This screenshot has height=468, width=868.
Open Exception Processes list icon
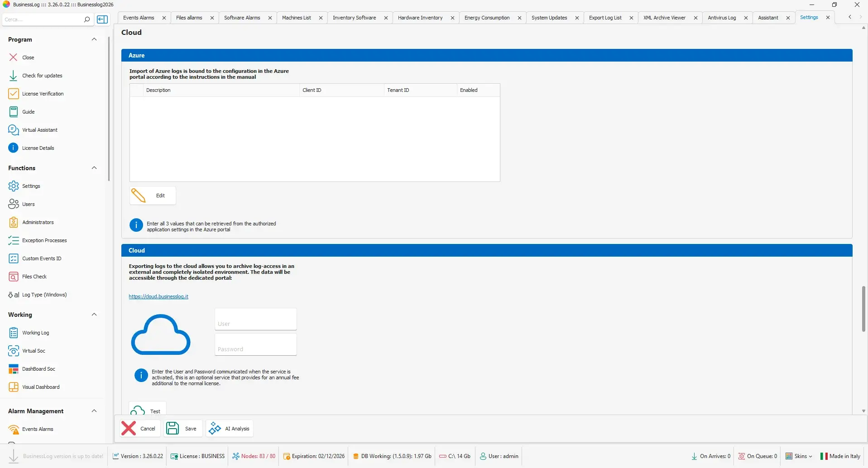coord(14,240)
